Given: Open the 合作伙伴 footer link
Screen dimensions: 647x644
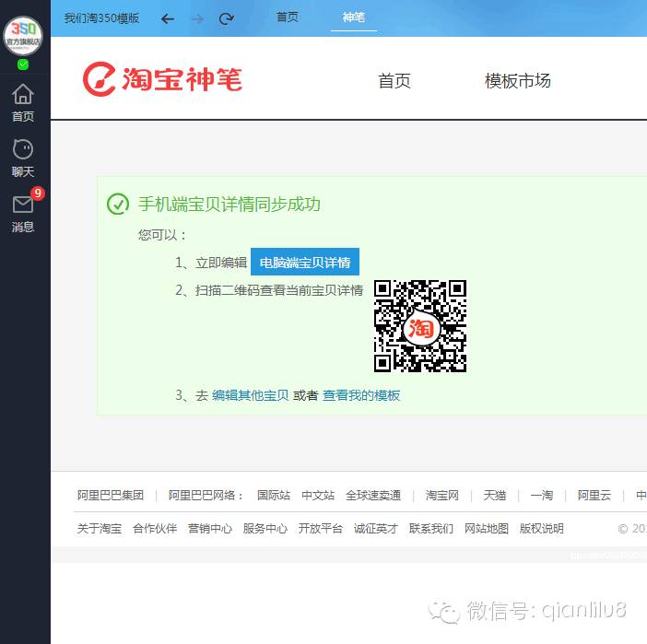Looking at the screenshot, I should pyautogui.click(x=155, y=529).
